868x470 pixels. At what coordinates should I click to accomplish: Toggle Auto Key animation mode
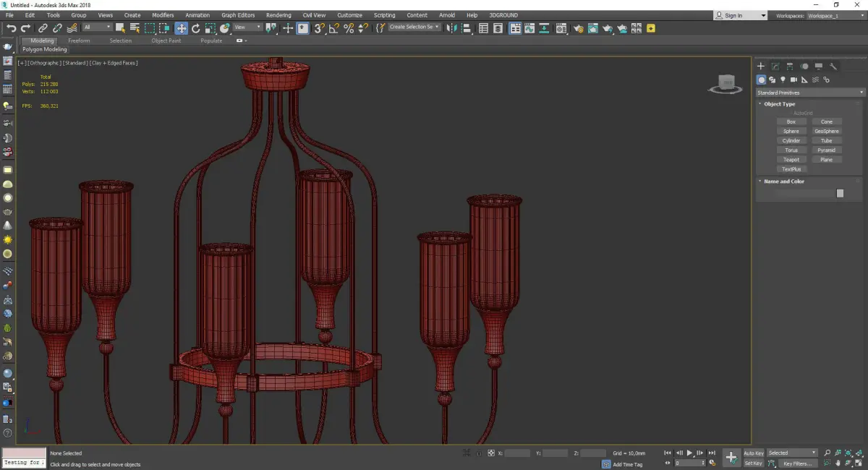pos(753,453)
